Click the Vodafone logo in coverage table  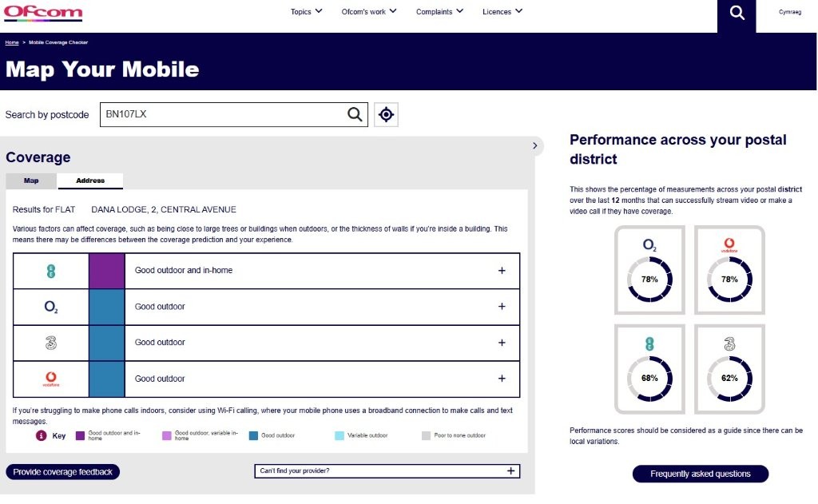point(50,379)
